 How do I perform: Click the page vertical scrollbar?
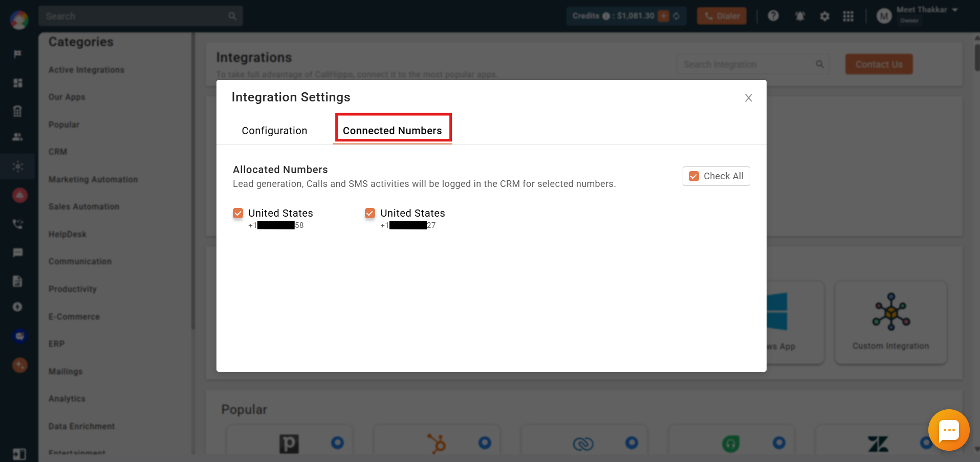(x=977, y=57)
